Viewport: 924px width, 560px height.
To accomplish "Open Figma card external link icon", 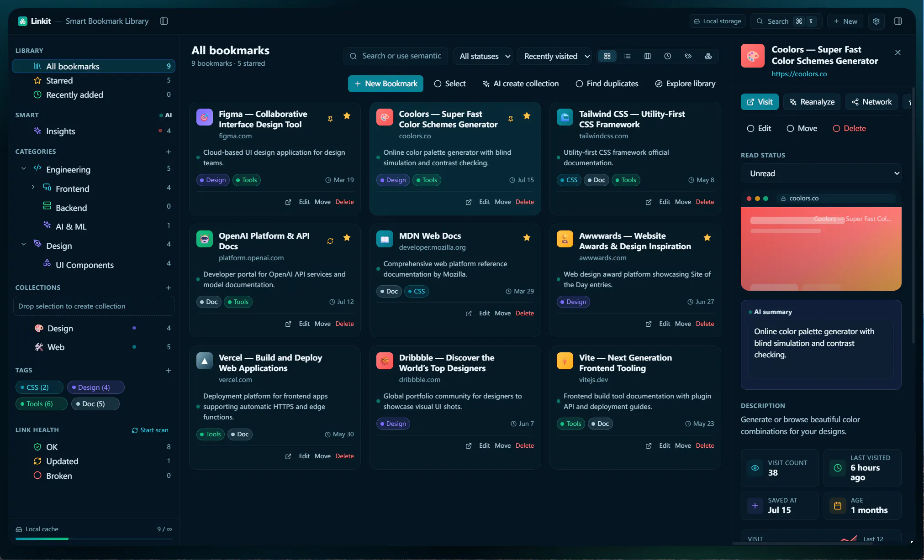I will (288, 202).
